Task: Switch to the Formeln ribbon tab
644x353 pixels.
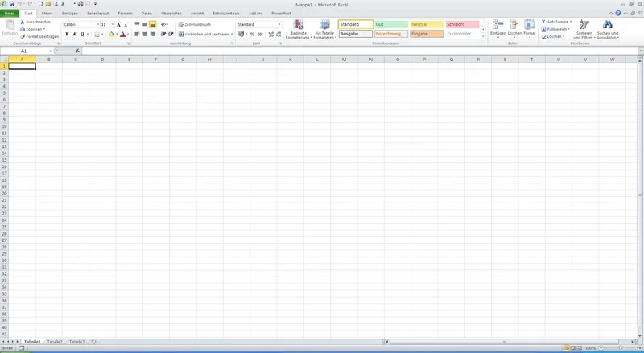Action: (x=125, y=14)
